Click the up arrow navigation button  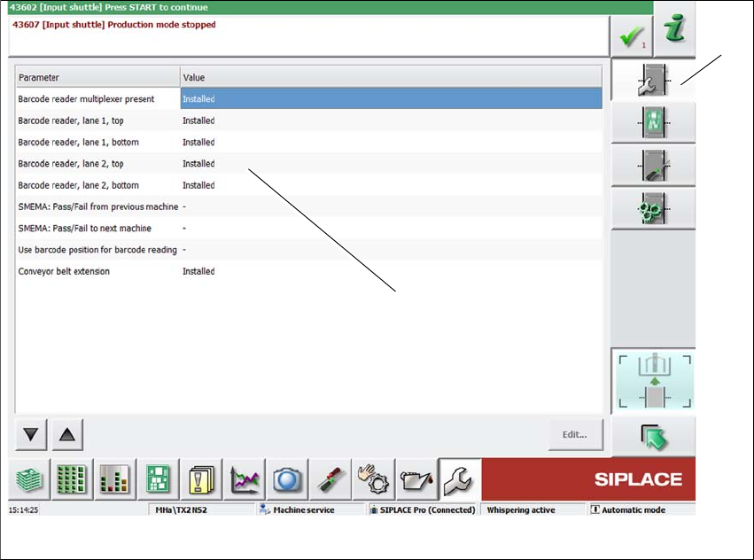tap(67, 434)
